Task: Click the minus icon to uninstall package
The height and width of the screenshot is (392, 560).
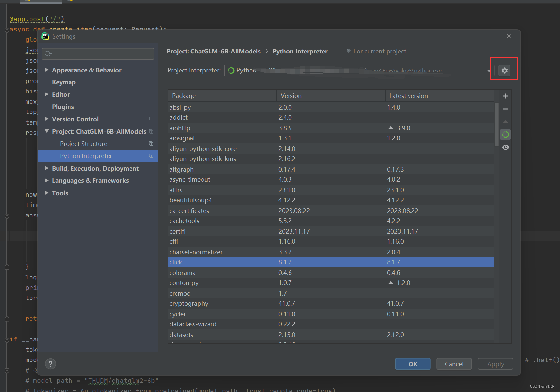Action: (506, 109)
